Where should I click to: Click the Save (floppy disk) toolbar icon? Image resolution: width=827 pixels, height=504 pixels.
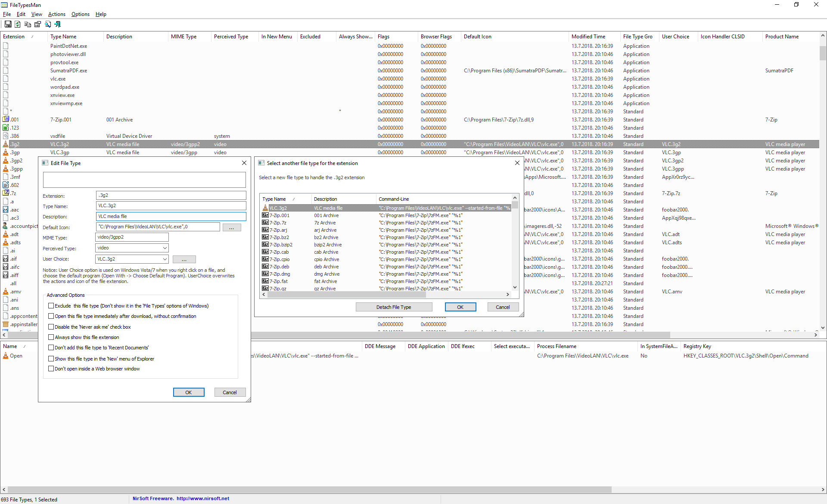point(8,24)
